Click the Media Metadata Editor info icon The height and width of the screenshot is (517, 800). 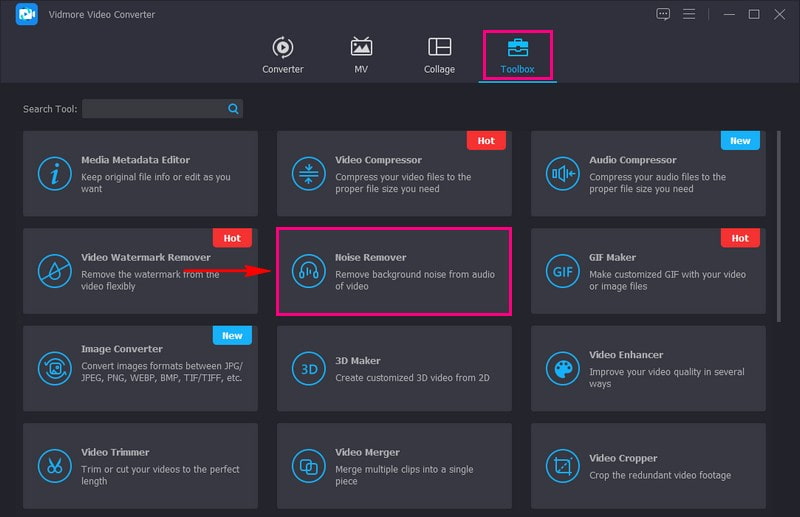click(54, 174)
